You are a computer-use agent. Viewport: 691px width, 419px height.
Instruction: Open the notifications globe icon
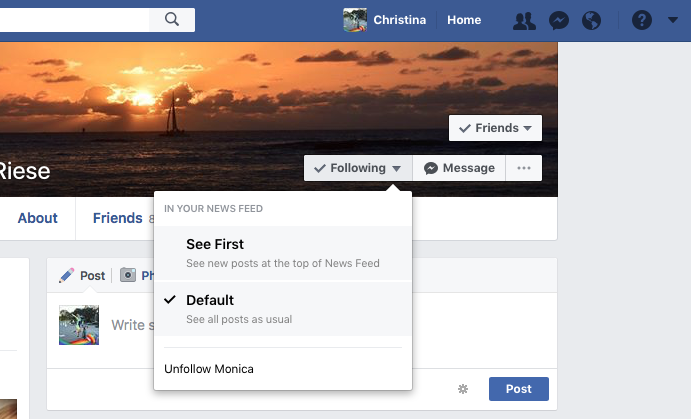(x=591, y=20)
